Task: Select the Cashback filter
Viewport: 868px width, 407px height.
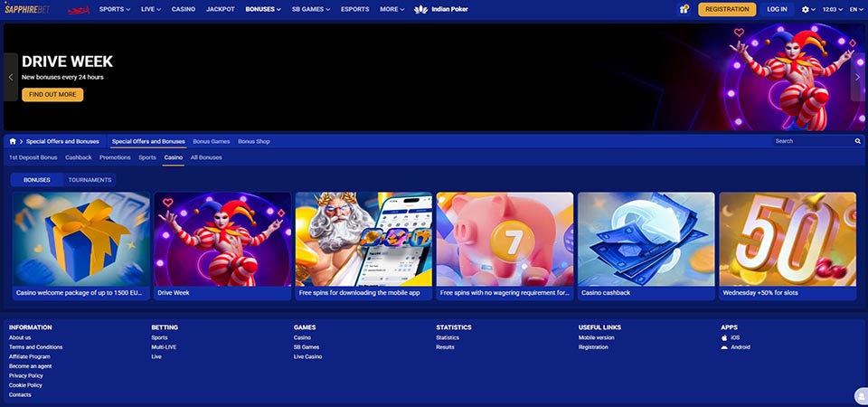Action: 79,157
